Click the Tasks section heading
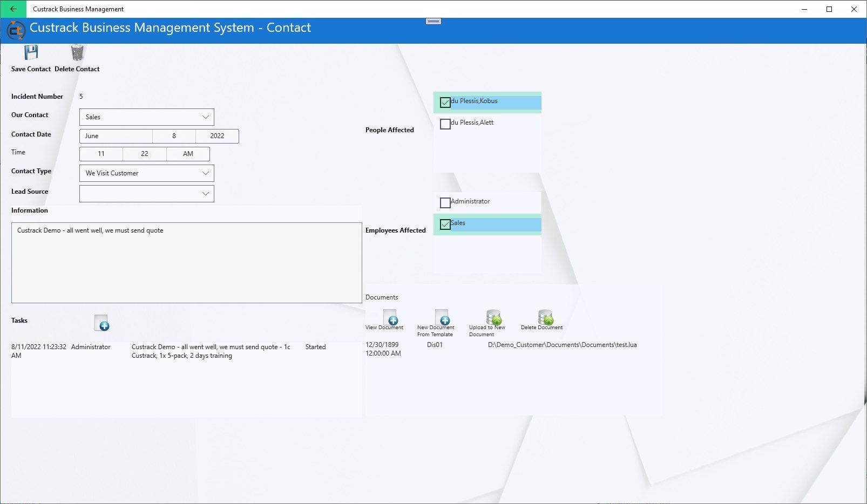This screenshot has width=867, height=504. coord(19,321)
